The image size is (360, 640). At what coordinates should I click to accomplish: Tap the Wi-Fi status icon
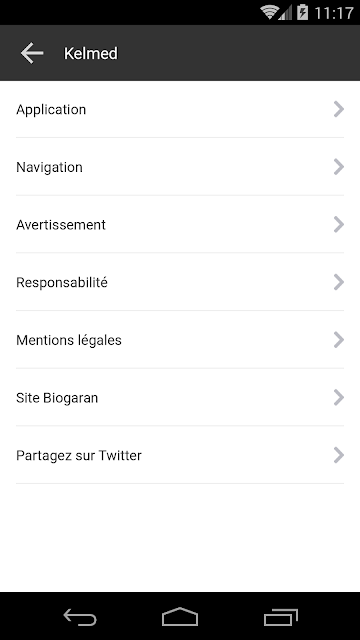(269, 12)
